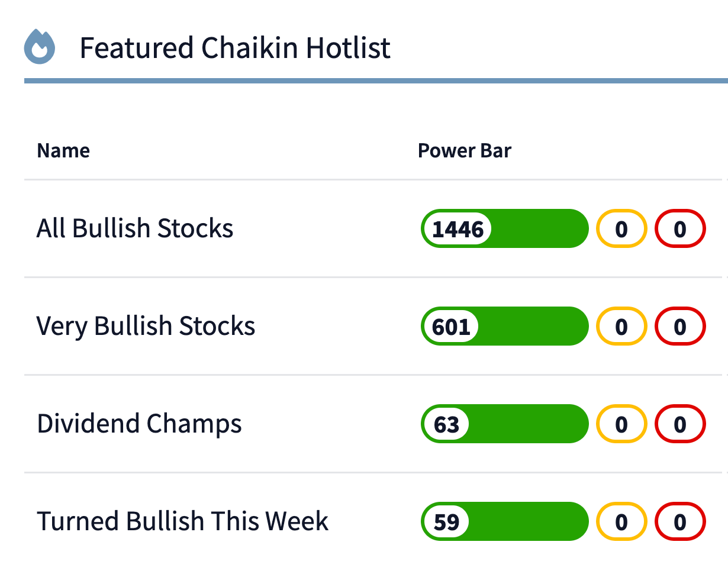Image resolution: width=728 pixels, height=561 pixels.
Task: Open the Dividend Champs hotlist
Action: click(x=139, y=424)
